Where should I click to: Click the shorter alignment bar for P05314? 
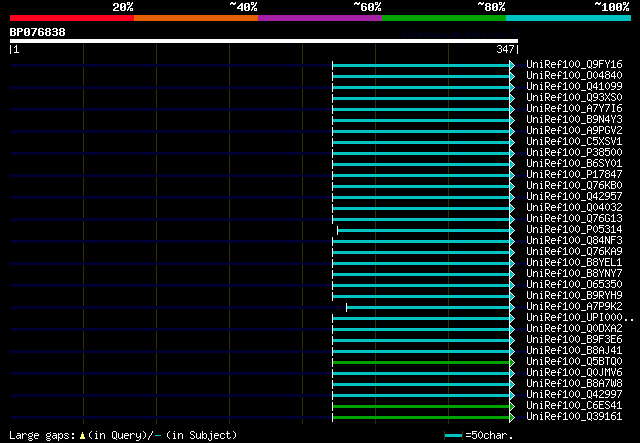click(x=424, y=231)
